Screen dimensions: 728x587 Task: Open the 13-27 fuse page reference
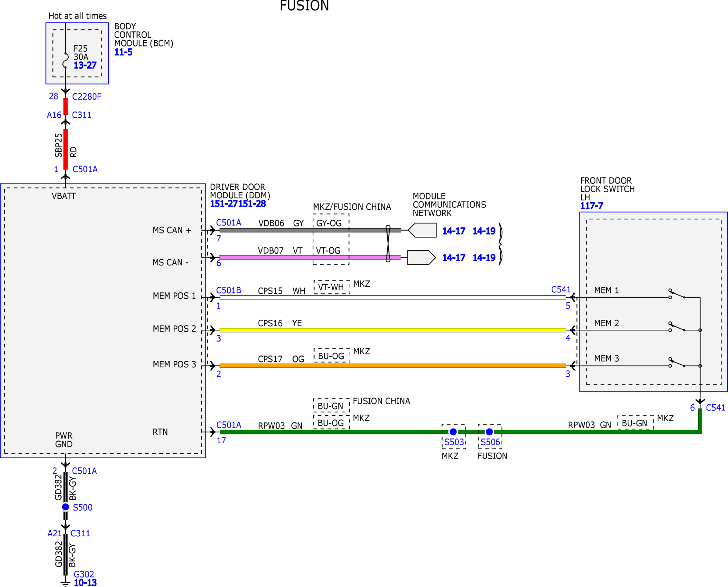85,65
